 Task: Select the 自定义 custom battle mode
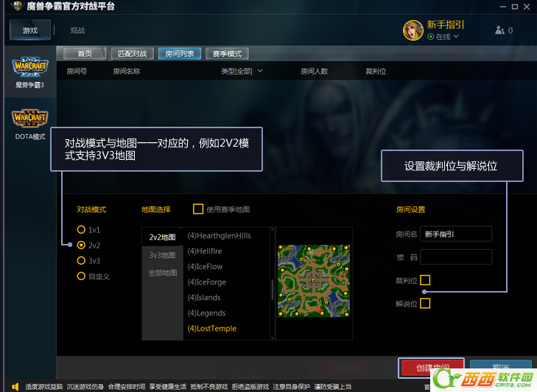coord(81,276)
